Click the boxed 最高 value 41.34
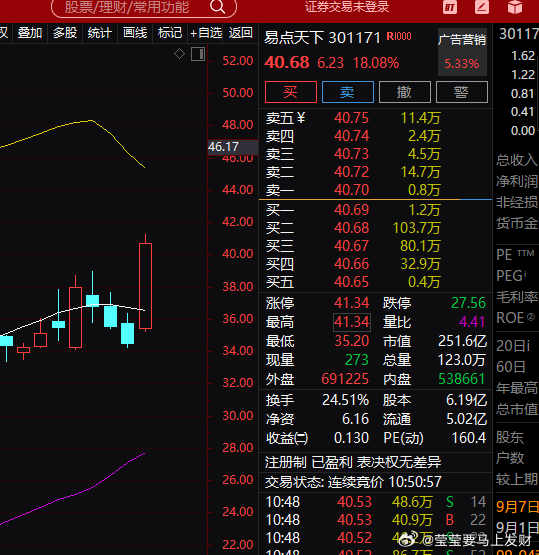539x555 pixels. [x=352, y=322]
